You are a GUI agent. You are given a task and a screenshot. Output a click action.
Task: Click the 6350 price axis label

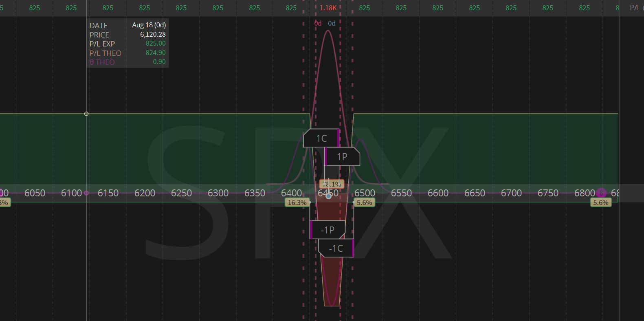[255, 193]
